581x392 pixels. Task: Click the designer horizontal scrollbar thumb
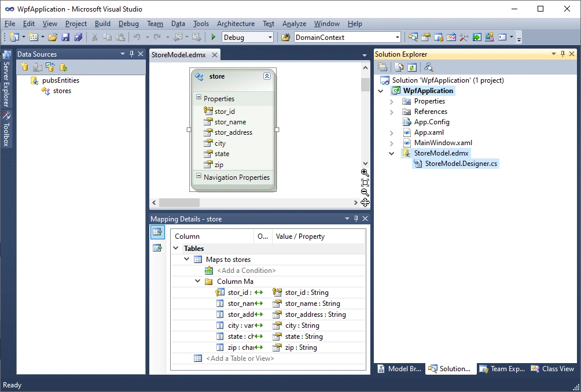point(179,202)
